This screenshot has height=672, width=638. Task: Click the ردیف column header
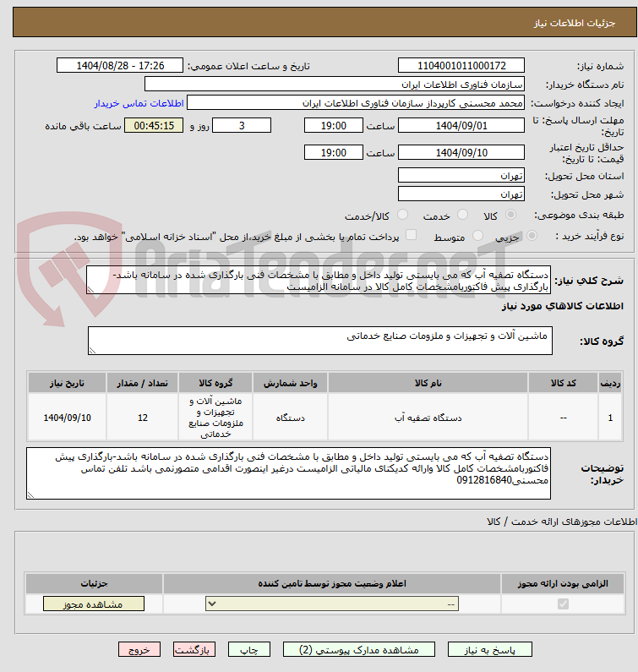tap(610, 383)
